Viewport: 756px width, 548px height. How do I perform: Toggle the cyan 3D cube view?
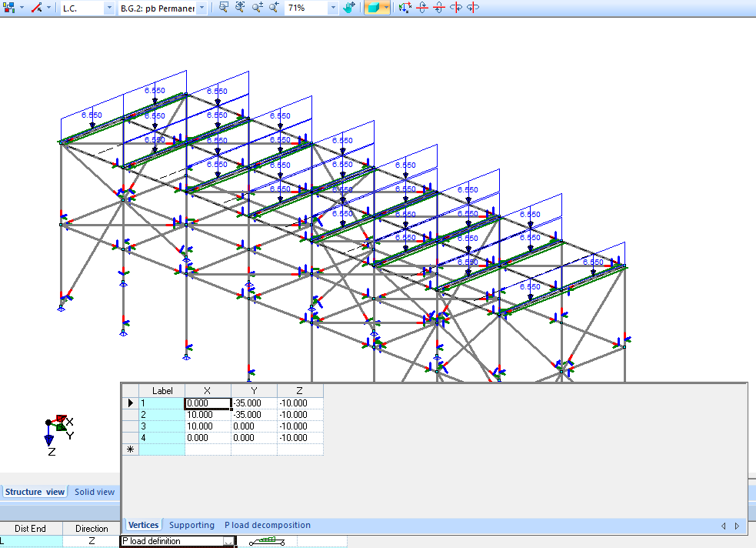coord(373,8)
